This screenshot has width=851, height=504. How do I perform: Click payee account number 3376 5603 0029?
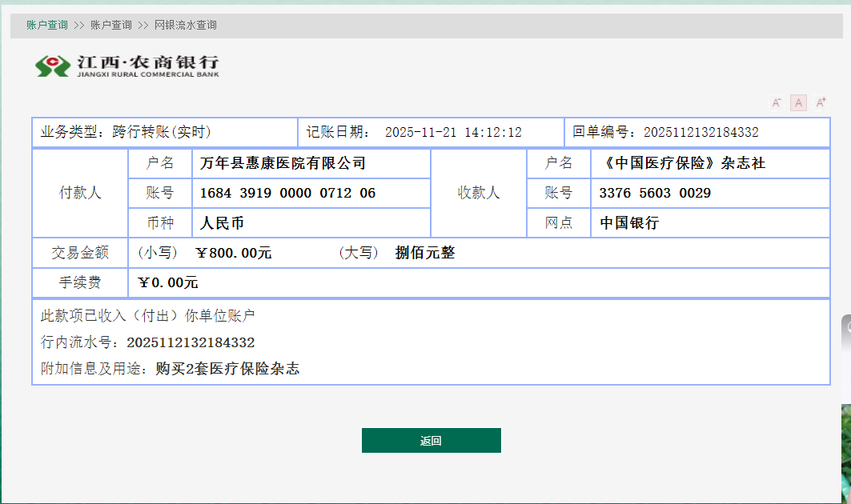click(655, 194)
